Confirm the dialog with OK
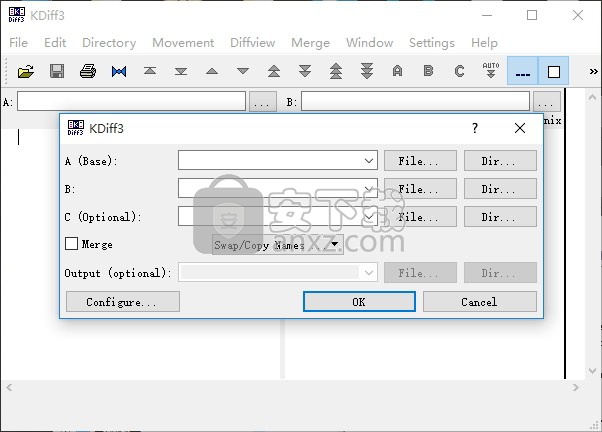 [x=359, y=301]
